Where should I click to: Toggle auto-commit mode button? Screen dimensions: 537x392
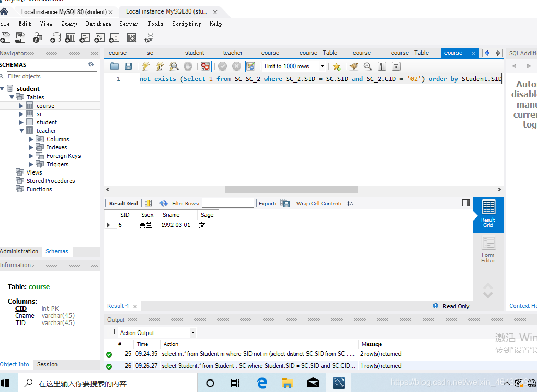coord(251,66)
